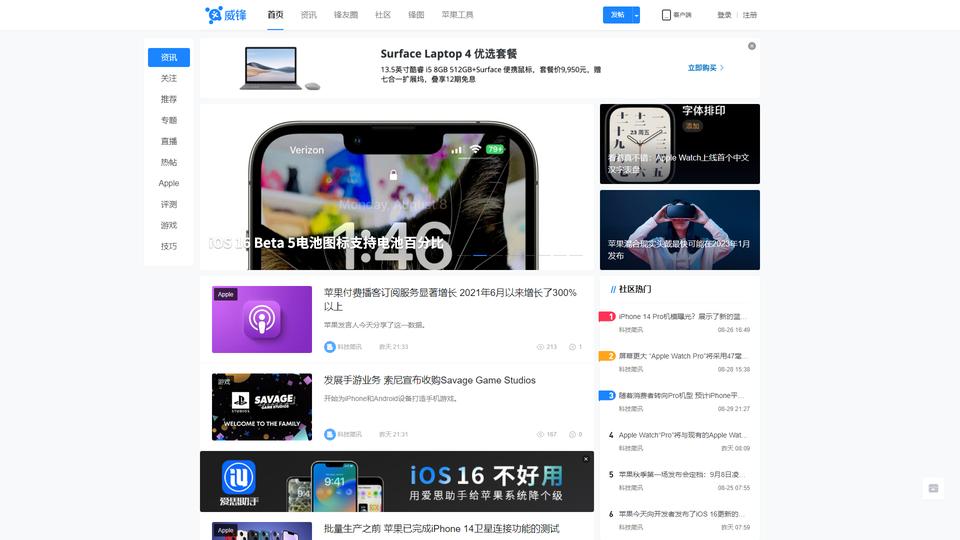Open the 首页 nav tab
This screenshot has height=540, width=960.
(x=276, y=15)
